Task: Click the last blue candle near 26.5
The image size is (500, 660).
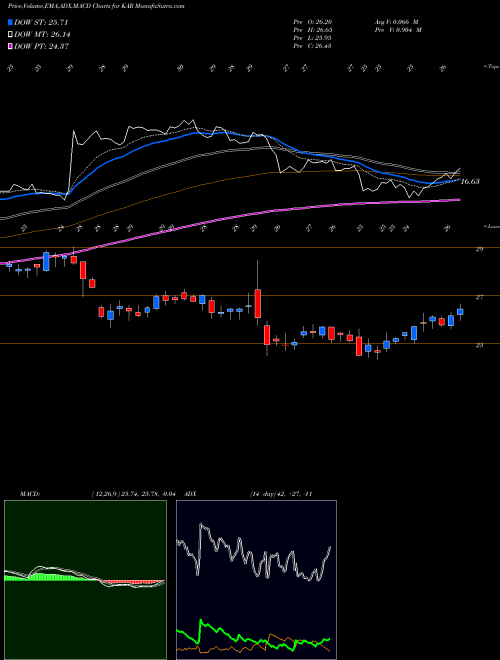Action: [x=460, y=312]
